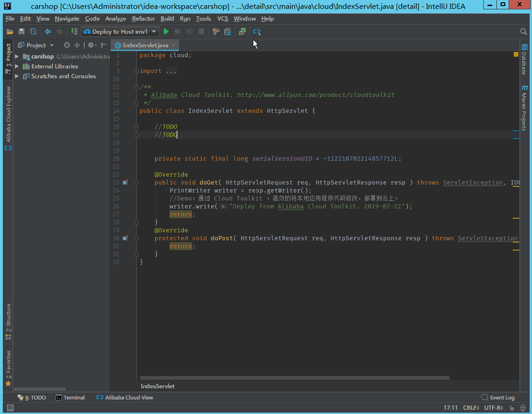Image resolution: width=532 pixels, height=414 pixels.
Task: Open the Tools menu
Action: (204, 19)
